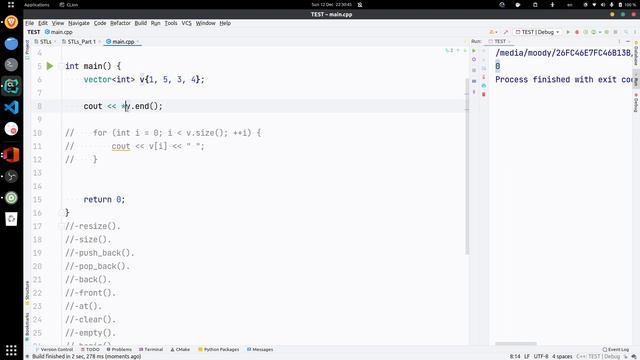This screenshot has width=640, height=360.
Task: Click 'vector<int>' on line 6
Action: point(109,79)
